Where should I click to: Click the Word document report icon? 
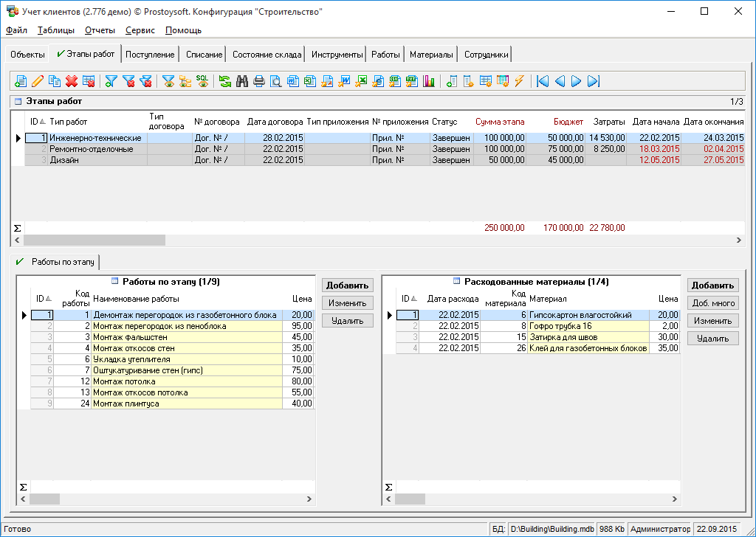292,81
